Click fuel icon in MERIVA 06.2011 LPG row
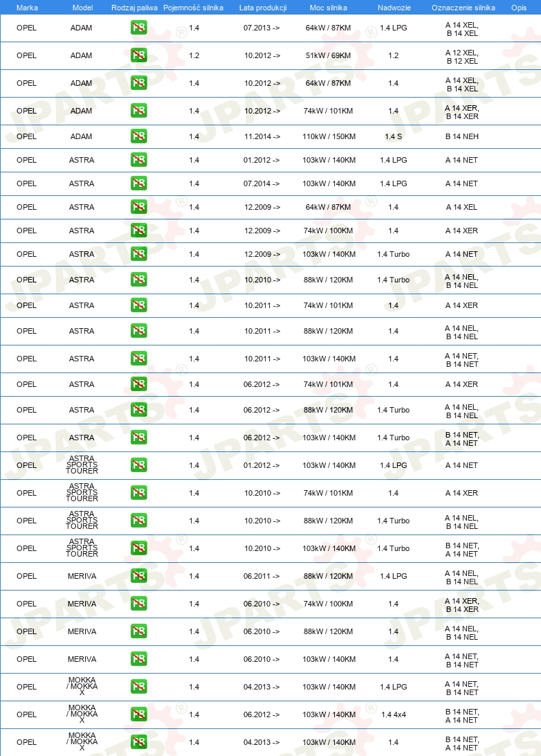The height and width of the screenshot is (756, 541). [x=139, y=576]
